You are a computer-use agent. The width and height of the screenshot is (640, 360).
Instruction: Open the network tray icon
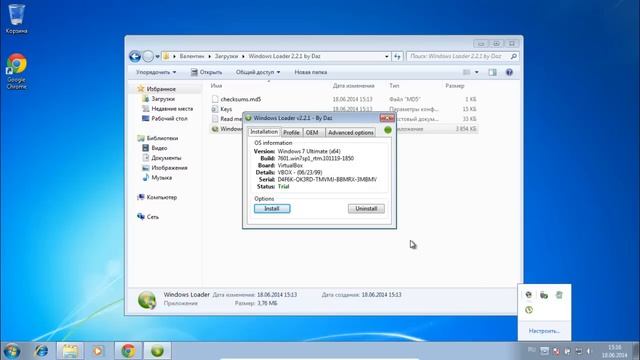(x=578, y=351)
